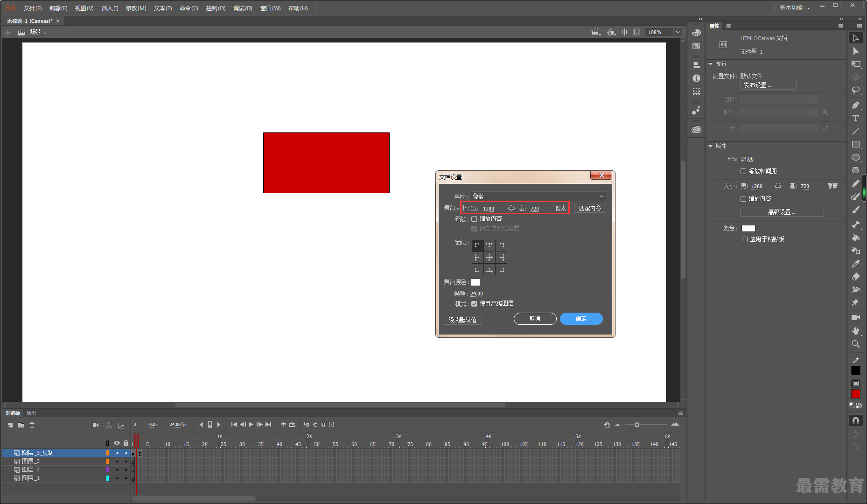Toggle width-height link in dialog
This screenshot has width=867, height=504.
pyautogui.click(x=511, y=209)
